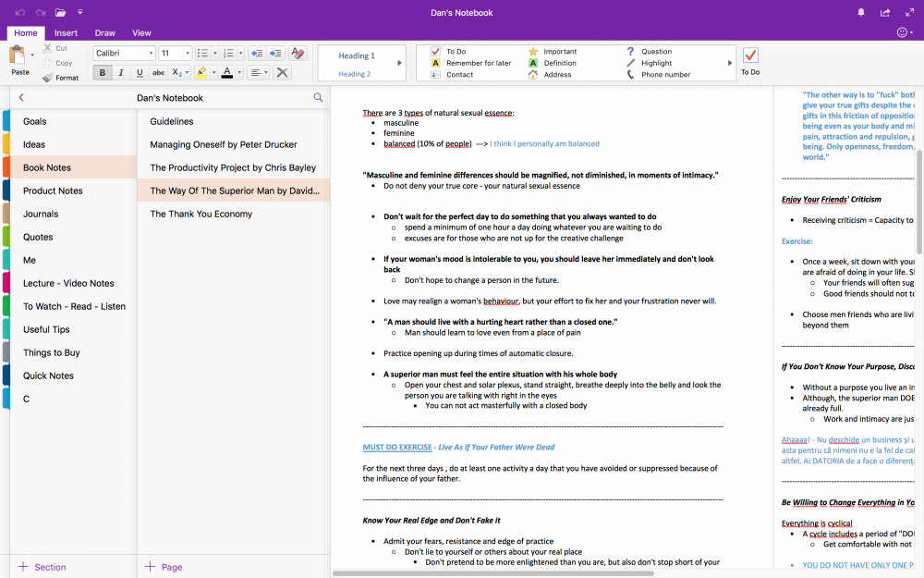Toggle bold formatting
Screen dimensions: 924x578
pyautogui.click(x=103, y=73)
